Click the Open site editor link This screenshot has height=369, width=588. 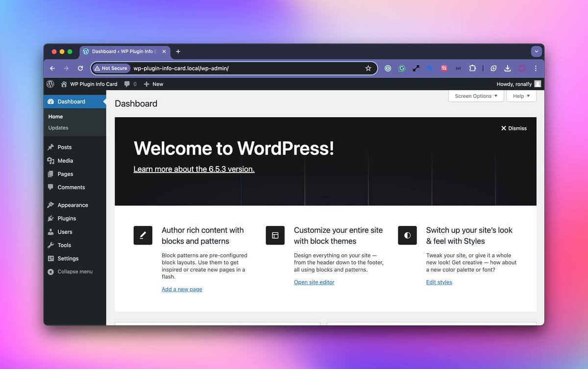(x=314, y=282)
